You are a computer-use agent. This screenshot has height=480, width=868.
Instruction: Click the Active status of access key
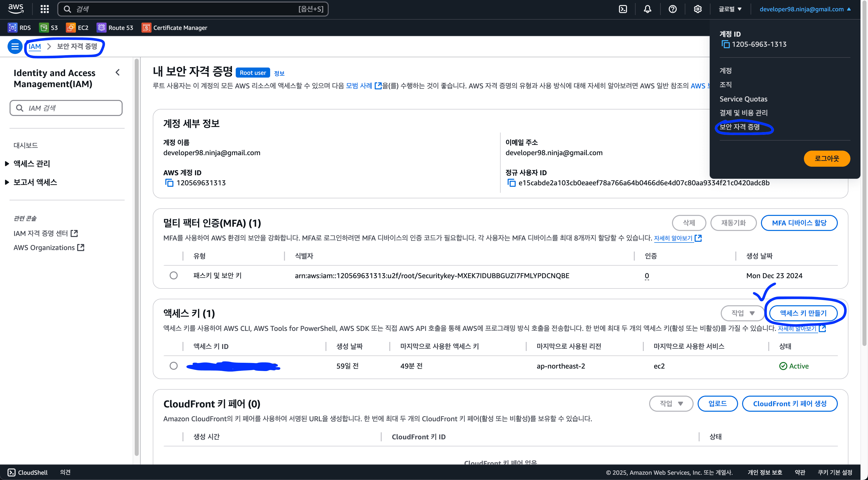tap(794, 366)
